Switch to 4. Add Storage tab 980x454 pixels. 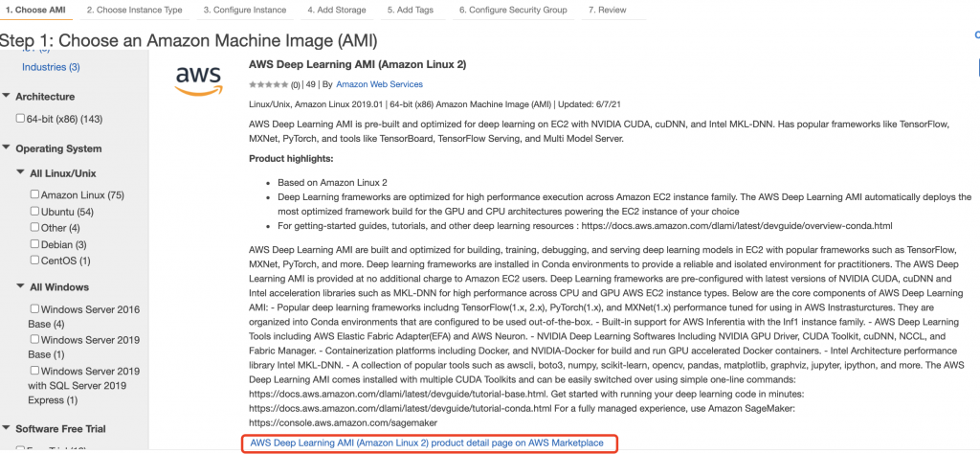click(336, 10)
